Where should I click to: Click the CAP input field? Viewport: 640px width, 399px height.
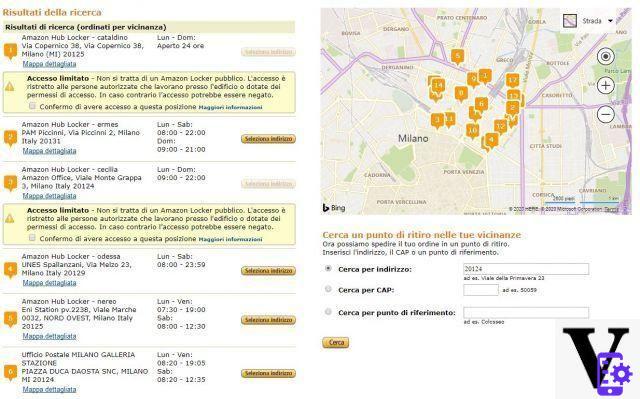coord(481,290)
